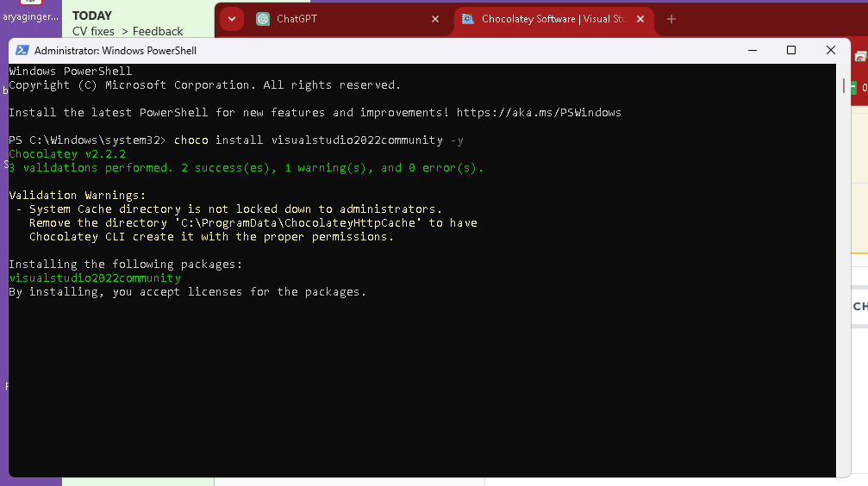Viewport: 868px width, 486px height.
Task: Click the PowerShell vertical scrollbar thumb
Action: pos(844,86)
